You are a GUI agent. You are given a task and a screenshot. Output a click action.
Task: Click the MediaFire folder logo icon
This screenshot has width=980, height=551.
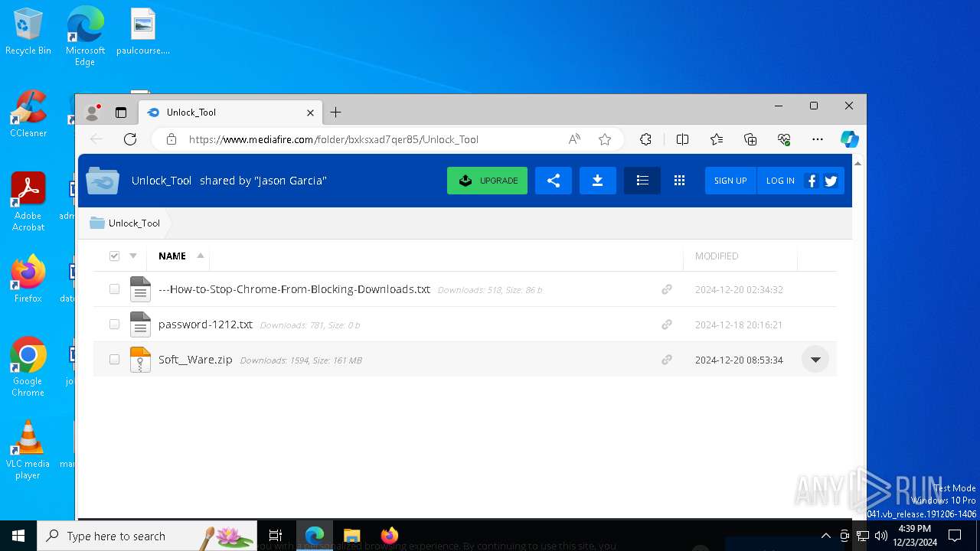click(x=103, y=181)
